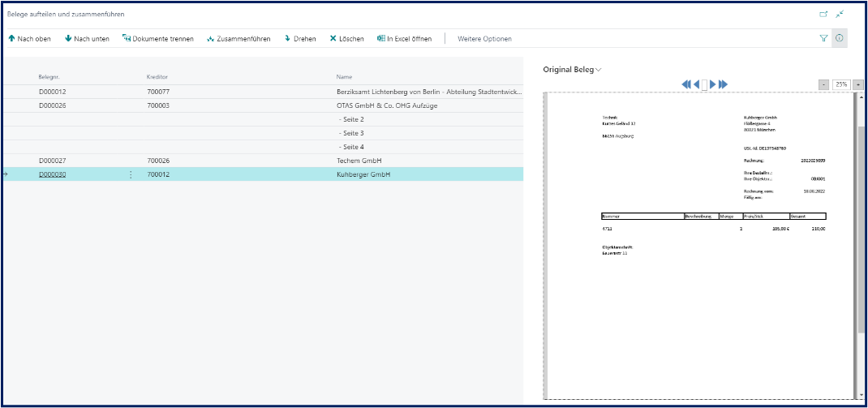Delete entry with Löschen
Viewport: 868px width, 408px height.
coord(346,39)
